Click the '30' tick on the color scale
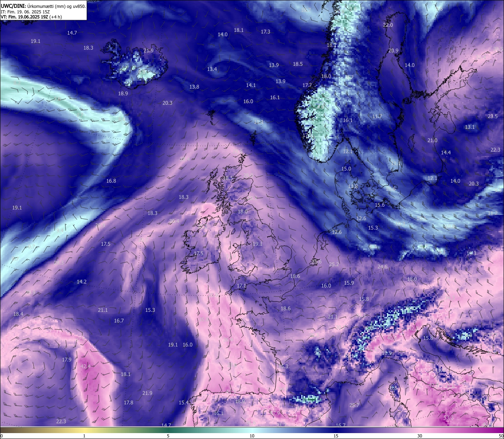The image size is (504, 439). [420, 436]
